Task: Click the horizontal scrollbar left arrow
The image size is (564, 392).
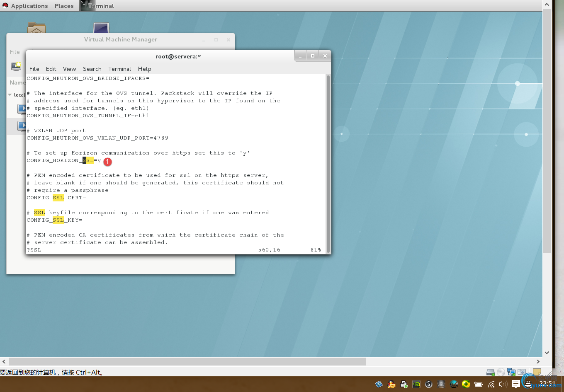Action: 4,361
